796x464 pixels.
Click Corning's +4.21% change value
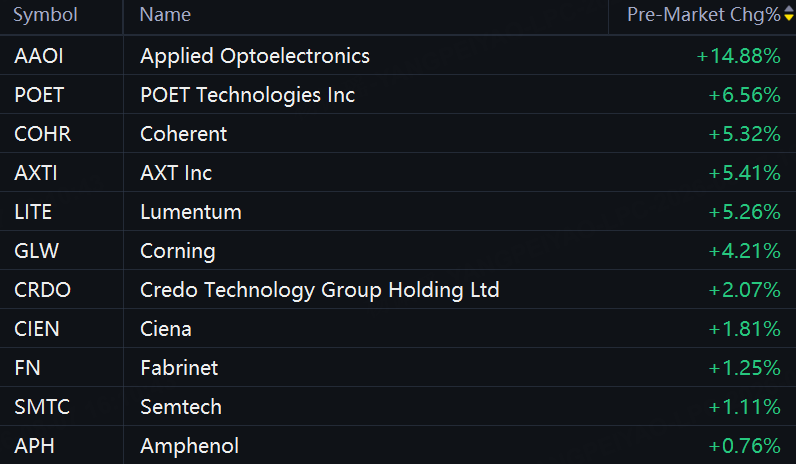[744, 251]
